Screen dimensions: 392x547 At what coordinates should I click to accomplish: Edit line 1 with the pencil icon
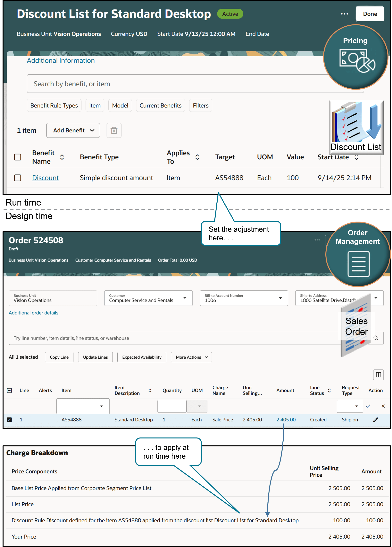point(375,420)
